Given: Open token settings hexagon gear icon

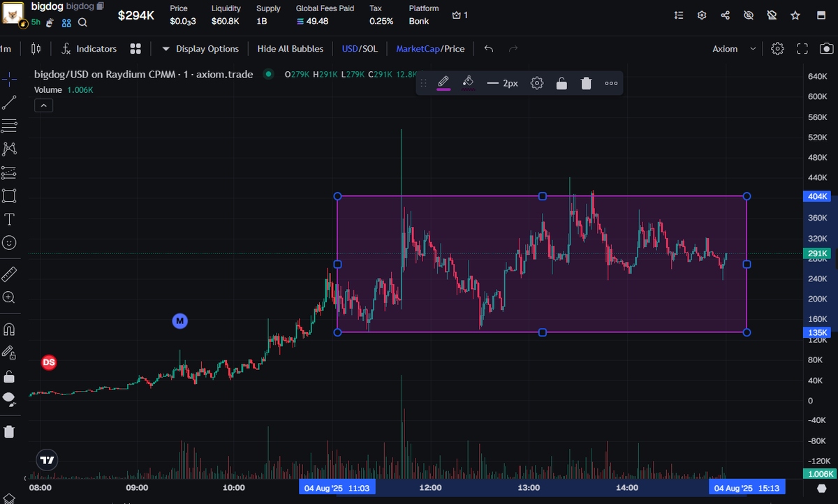Looking at the screenshot, I should coord(703,15).
